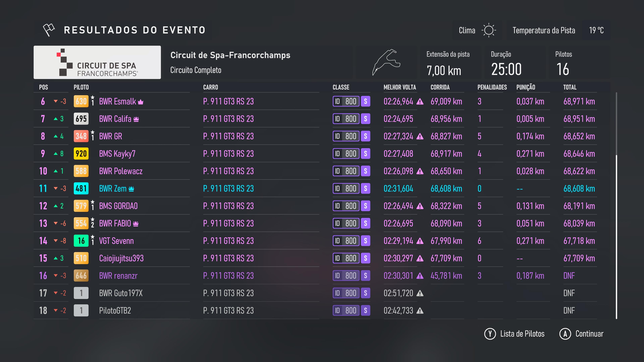The image size is (644, 362).
Task: Click the Circuit de Spa Francorchamps logo thumbnail
Action: click(x=97, y=62)
